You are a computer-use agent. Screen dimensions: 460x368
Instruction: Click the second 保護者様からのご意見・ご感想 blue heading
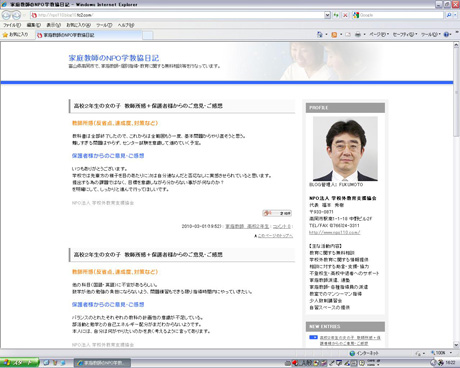pos(108,305)
